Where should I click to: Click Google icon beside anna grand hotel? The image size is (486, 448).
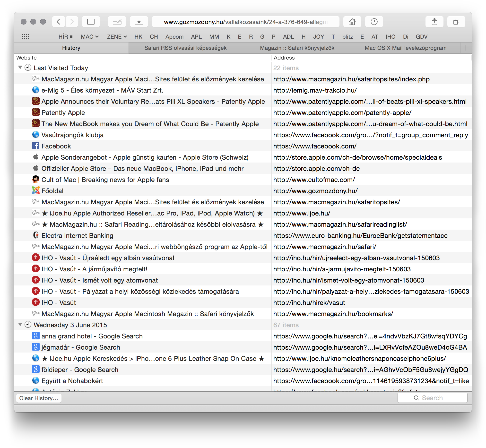(36, 336)
